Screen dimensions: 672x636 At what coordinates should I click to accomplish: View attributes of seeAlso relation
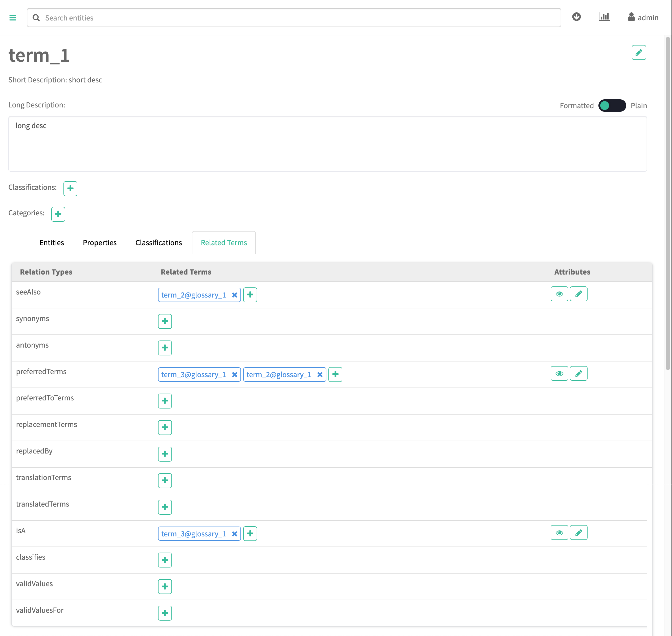click(x=559, y=294)
